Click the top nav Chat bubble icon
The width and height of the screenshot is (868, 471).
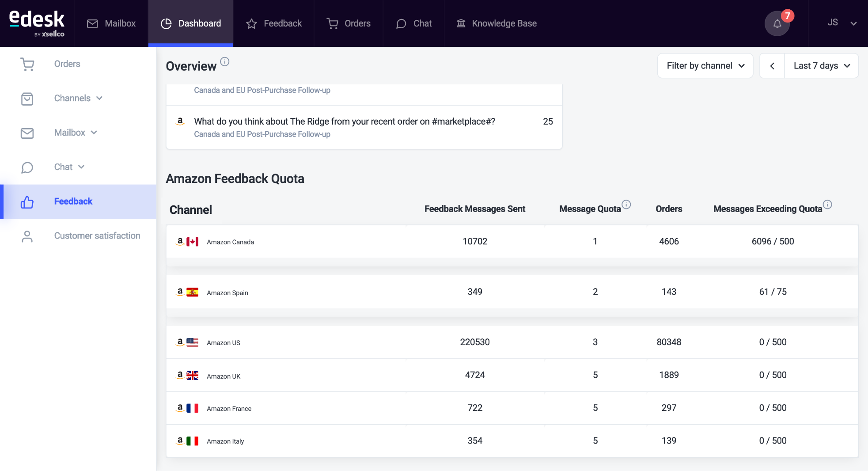tap(401, 24)
